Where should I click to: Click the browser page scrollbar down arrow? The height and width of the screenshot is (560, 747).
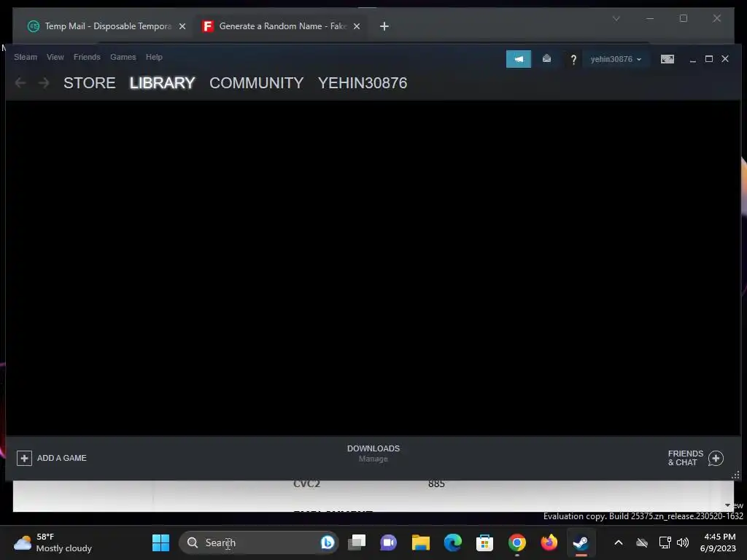point(727,505)
